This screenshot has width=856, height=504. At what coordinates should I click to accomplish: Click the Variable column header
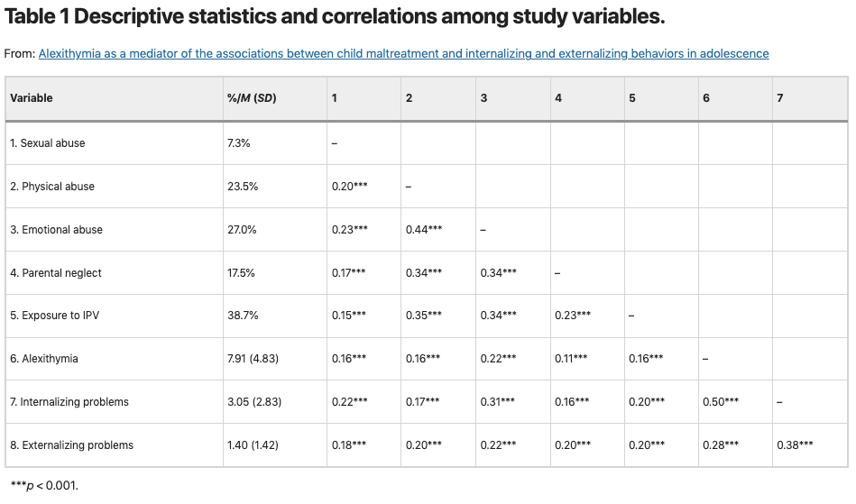click(32, 98)
